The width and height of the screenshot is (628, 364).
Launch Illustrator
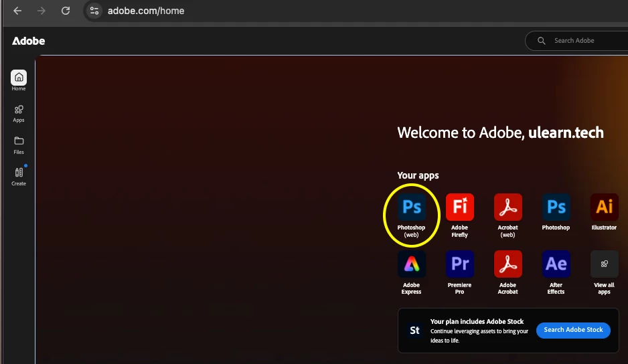tap(604, 207)
